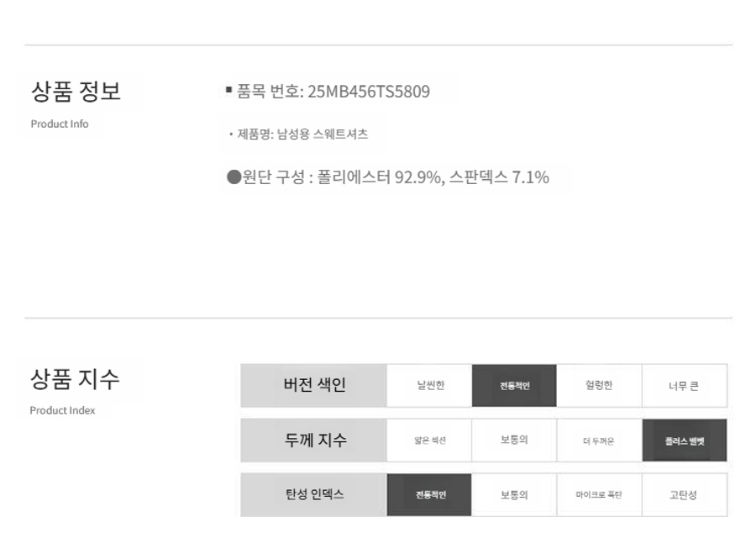Click the 두께 지수 row label

click(314, 441)
